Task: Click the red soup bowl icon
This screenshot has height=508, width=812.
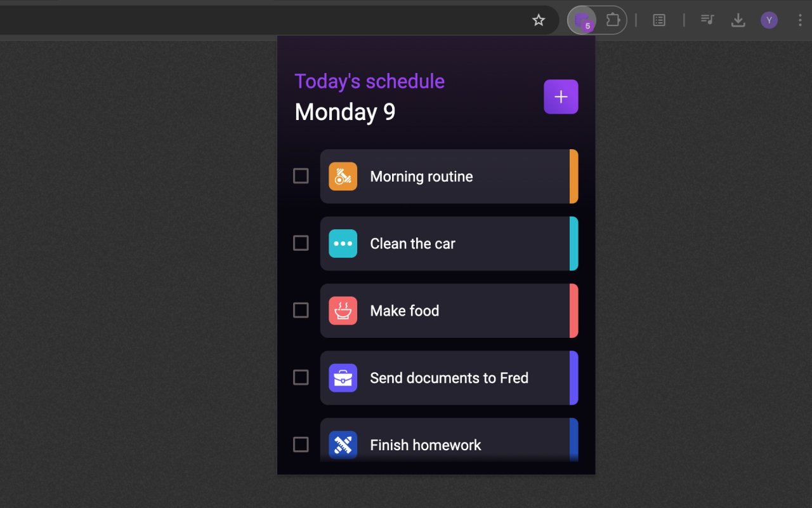Action: click(343, 311)
